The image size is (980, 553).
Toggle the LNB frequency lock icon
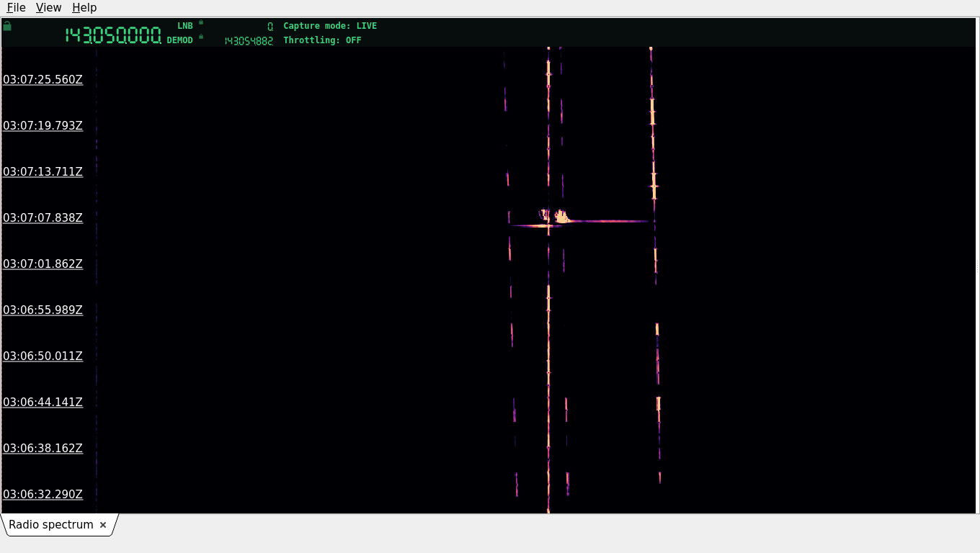coord(201,22)
